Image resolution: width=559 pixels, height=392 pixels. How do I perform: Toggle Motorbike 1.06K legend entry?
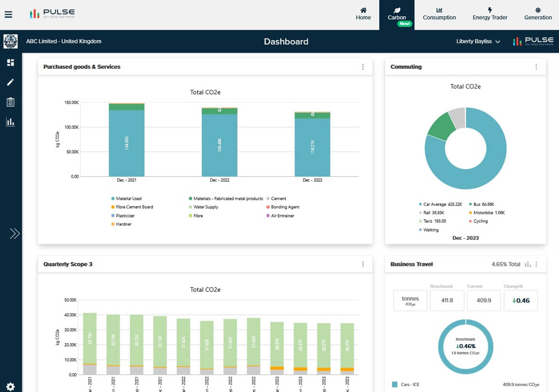[486, 212]
